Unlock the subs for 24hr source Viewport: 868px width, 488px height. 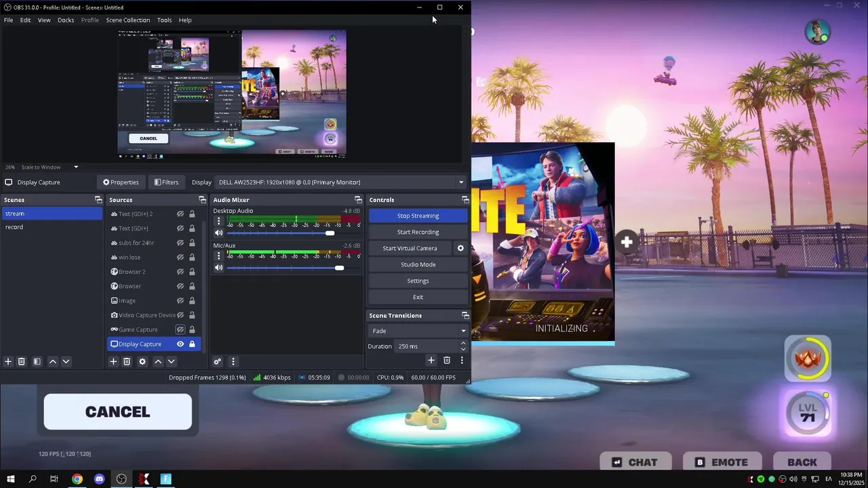click(x=192, y=243)
